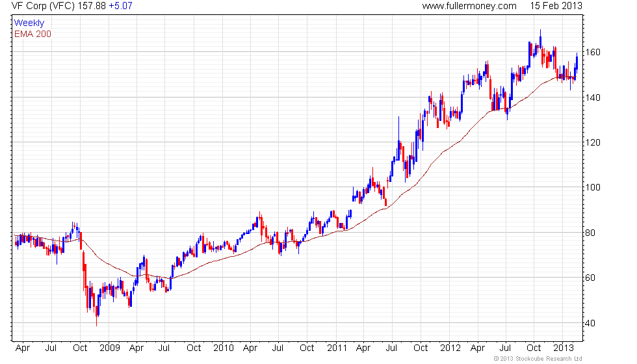Screen dimensions: 637x364
Task: Click the Jul label between 2011 and 2012
Action: tap(391, 348)
